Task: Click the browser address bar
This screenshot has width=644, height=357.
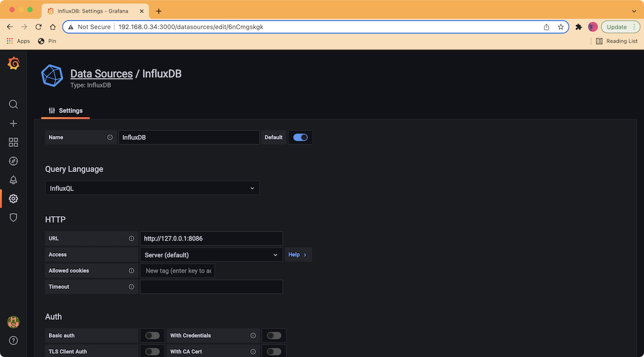Action: (x=315, y=27)
